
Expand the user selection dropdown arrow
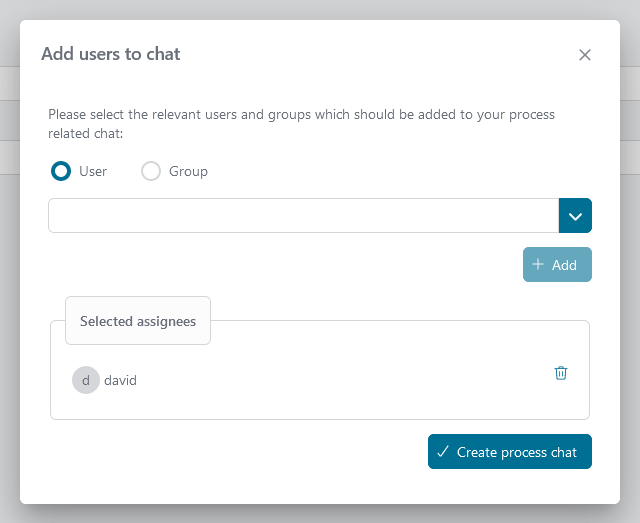click(x=575, y=216)
